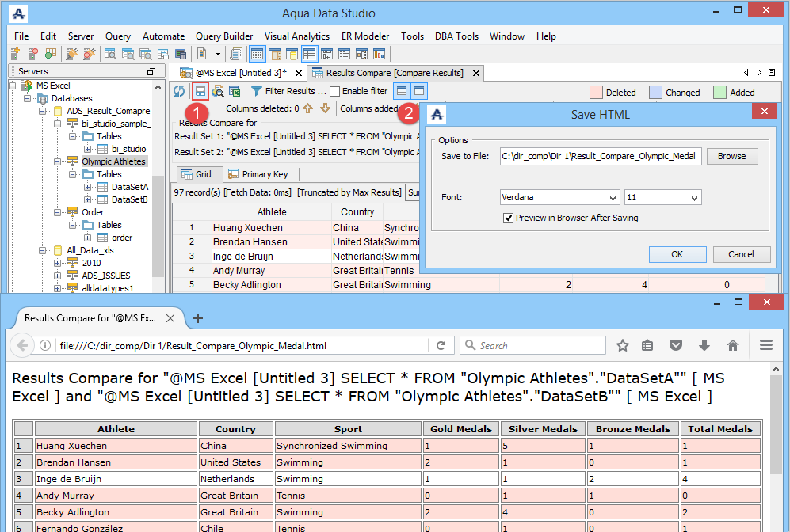Open a new browser tab with plus icon
The height and width of the screenshot is (532, 790).
coord(198,318)
